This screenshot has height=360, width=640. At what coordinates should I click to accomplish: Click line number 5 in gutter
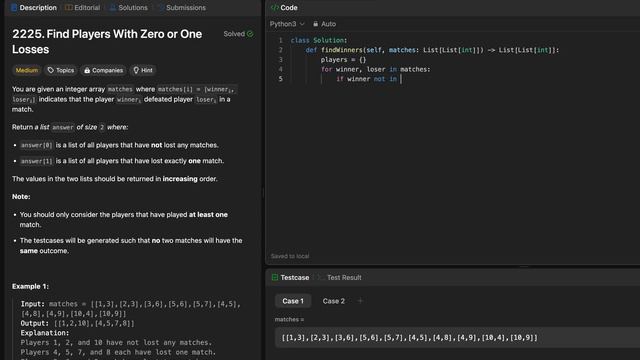click(280, 79)
